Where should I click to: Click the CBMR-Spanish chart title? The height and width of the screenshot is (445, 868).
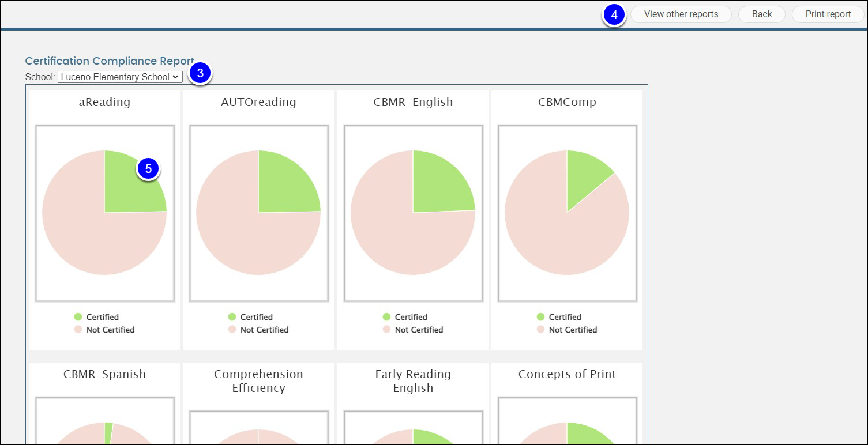click(x=104, y=375)
